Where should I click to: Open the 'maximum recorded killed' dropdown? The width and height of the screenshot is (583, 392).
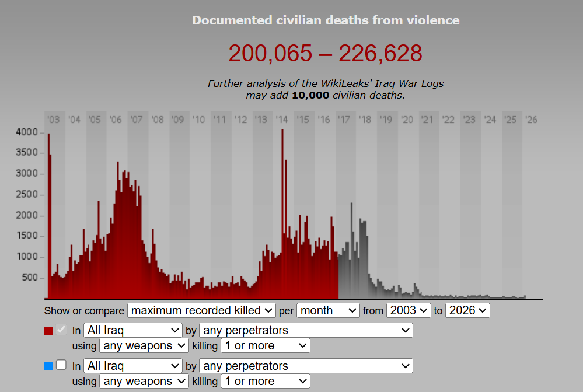(x=201, y=311)
